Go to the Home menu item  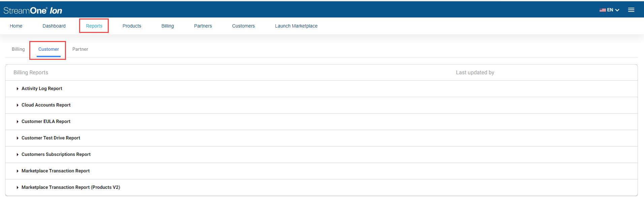tap(16, 26)
